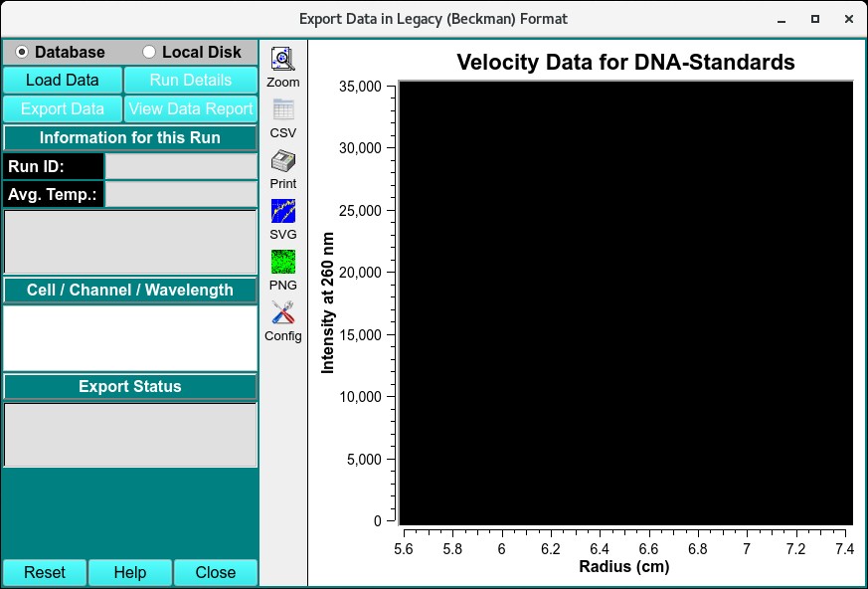
Task: Export plot data with CSV icon
Action: pos(282,110)
